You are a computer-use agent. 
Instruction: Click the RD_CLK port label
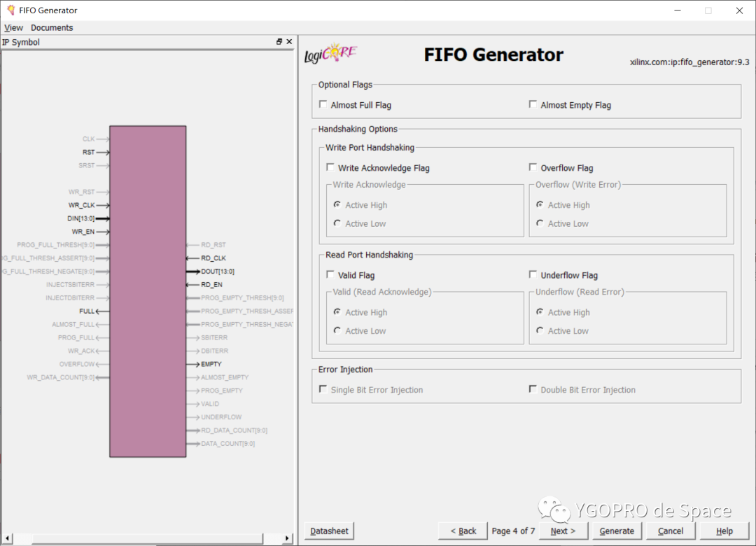coord(213,258)
